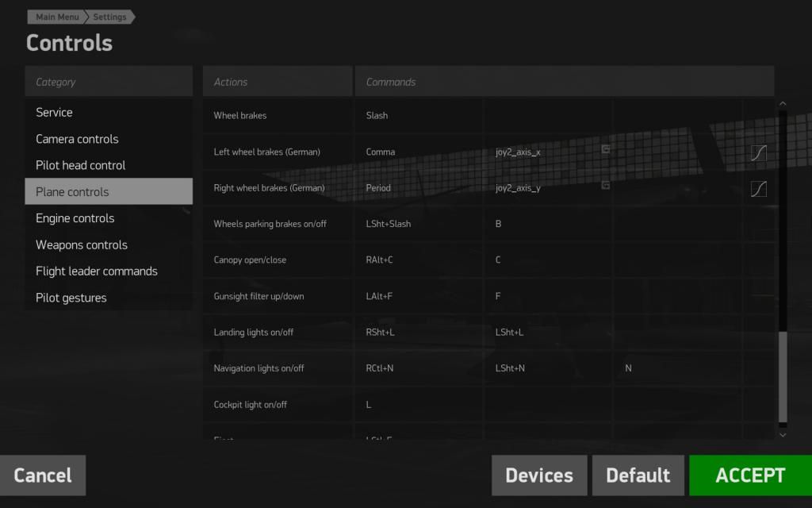Screen dimensions: 812x508
Task: Click the device icon beside joy2_axis_x
Action: tap(605, 150)
